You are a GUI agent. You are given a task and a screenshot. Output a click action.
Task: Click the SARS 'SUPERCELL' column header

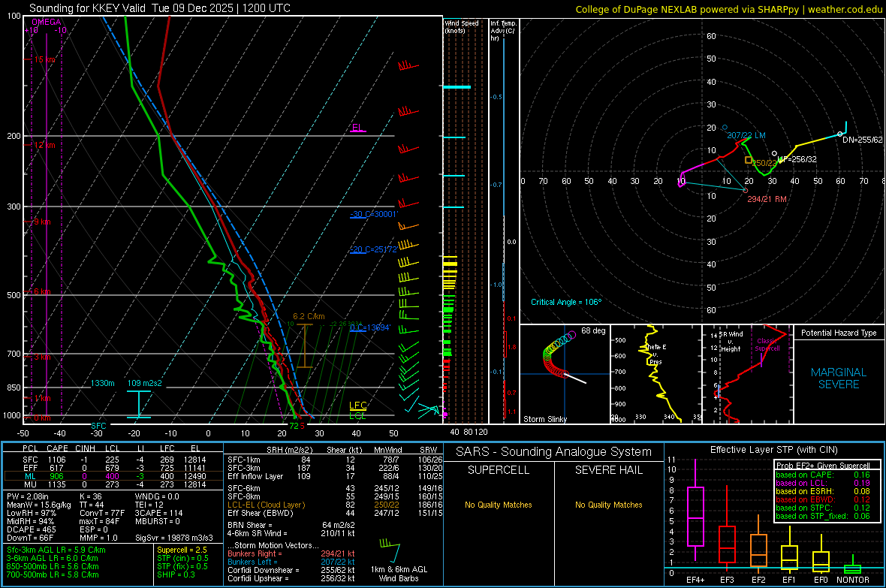point(499,470)
